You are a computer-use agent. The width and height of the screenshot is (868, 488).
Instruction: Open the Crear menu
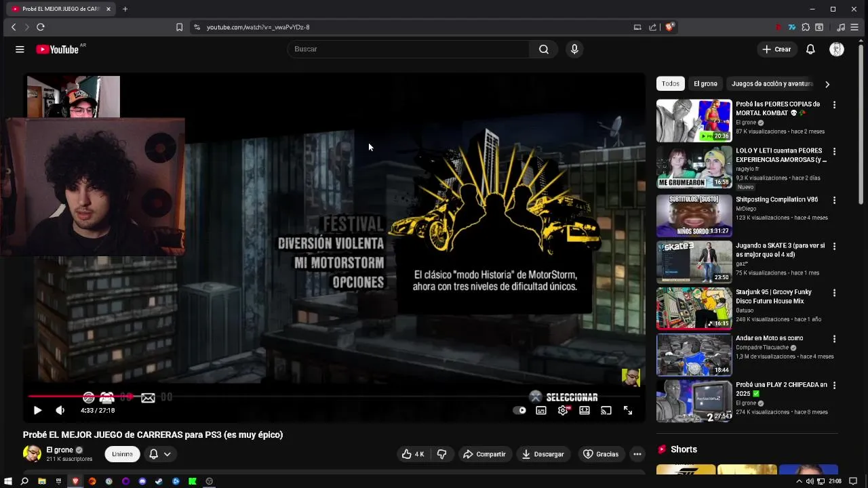[776, 49]
